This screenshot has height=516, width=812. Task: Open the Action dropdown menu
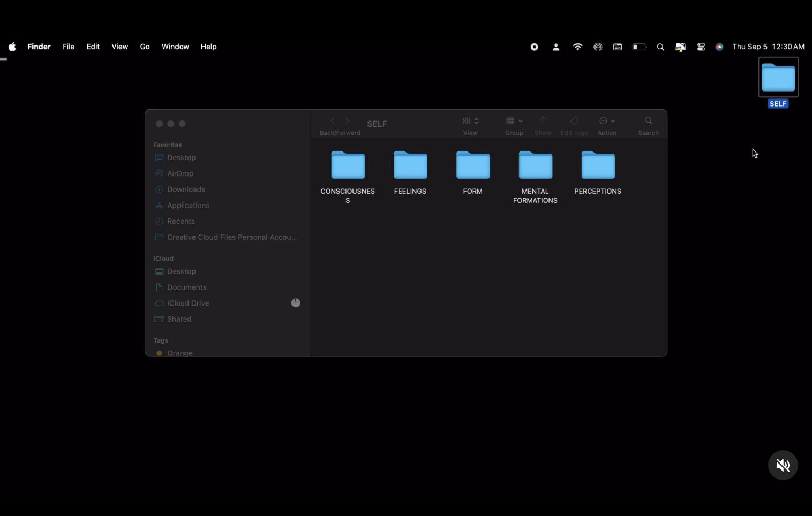click(607, 121)
